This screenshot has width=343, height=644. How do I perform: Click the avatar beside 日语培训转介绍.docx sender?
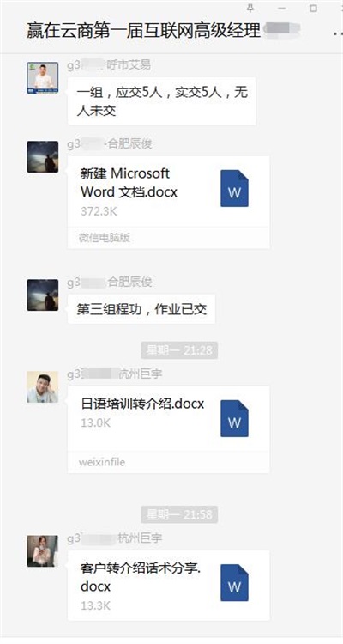point(42,387)
